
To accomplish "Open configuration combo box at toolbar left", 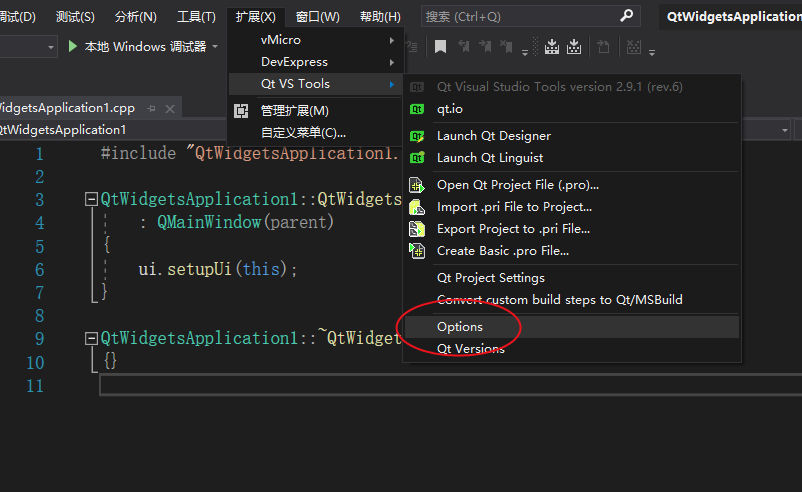I will 28,47.
